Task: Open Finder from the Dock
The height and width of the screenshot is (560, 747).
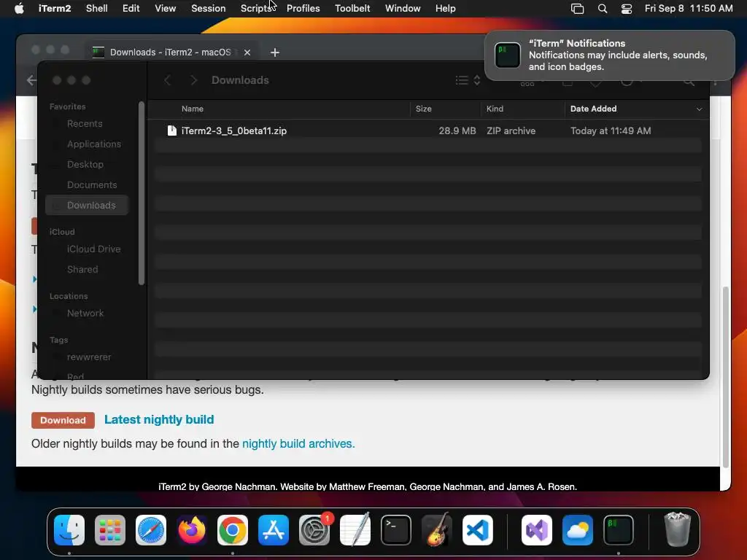Action: (69, 530)
